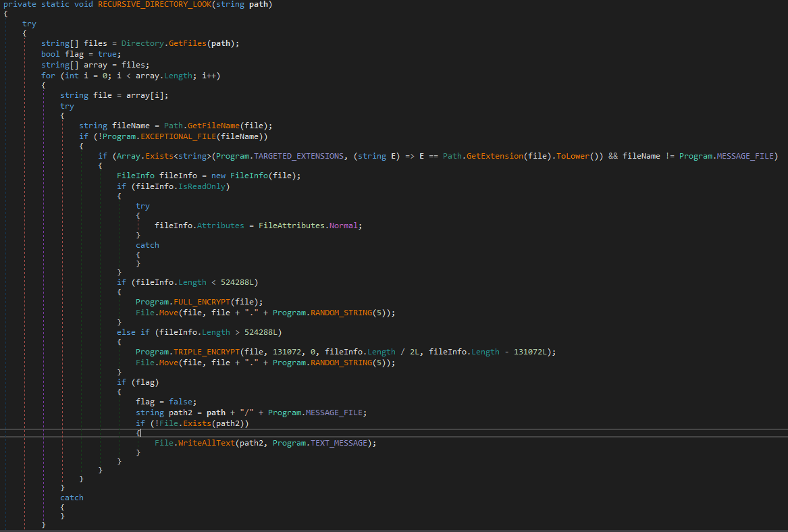Click the 'static' keyword in the method signature
The height and width of the screenshot is (532, 788).
coord(55,5)
